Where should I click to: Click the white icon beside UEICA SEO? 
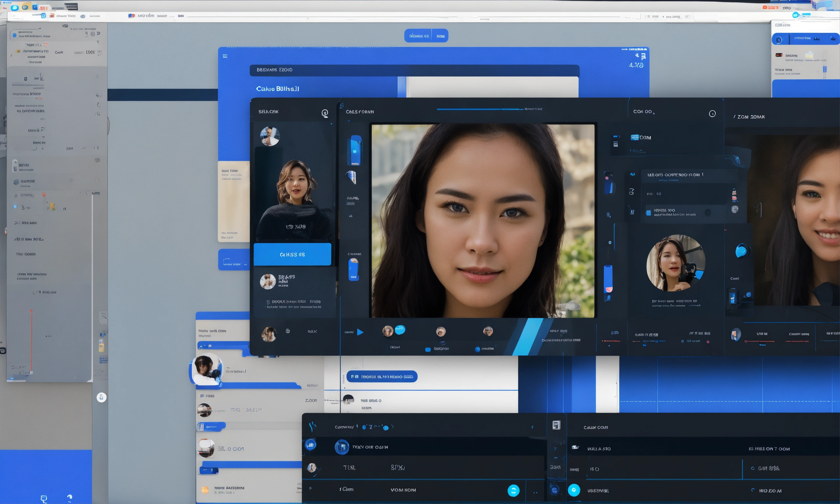pos(575,447)
